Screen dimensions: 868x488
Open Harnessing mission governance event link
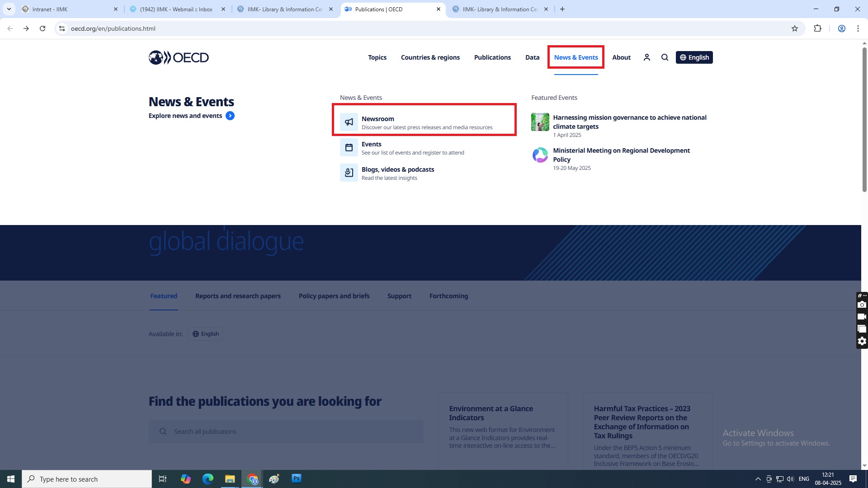tap(629, 122)
